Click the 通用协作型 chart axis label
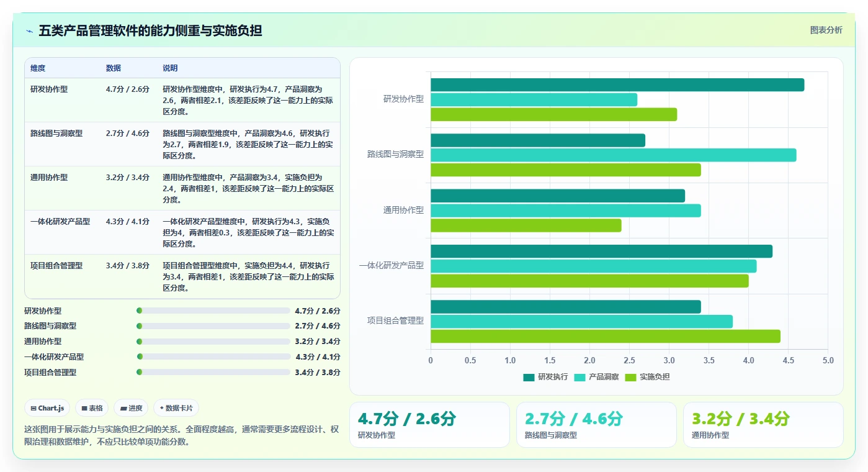The image size is (868, 472). pyautogui.click(x=403, y=210)
